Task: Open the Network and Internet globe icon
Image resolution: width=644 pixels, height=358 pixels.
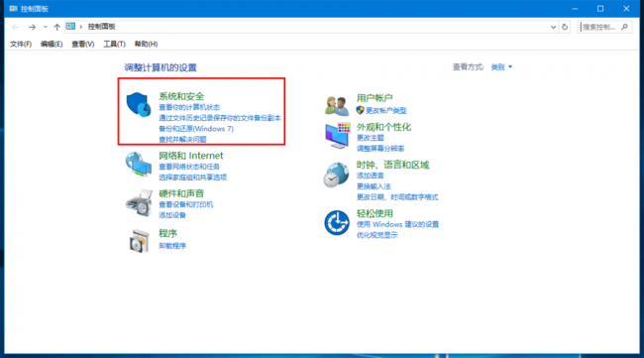Action: coord(139,164)
